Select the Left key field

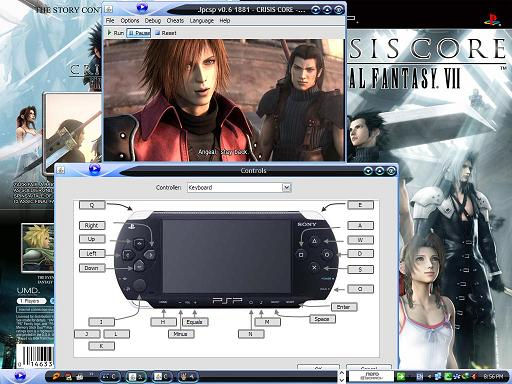[92, 254]
